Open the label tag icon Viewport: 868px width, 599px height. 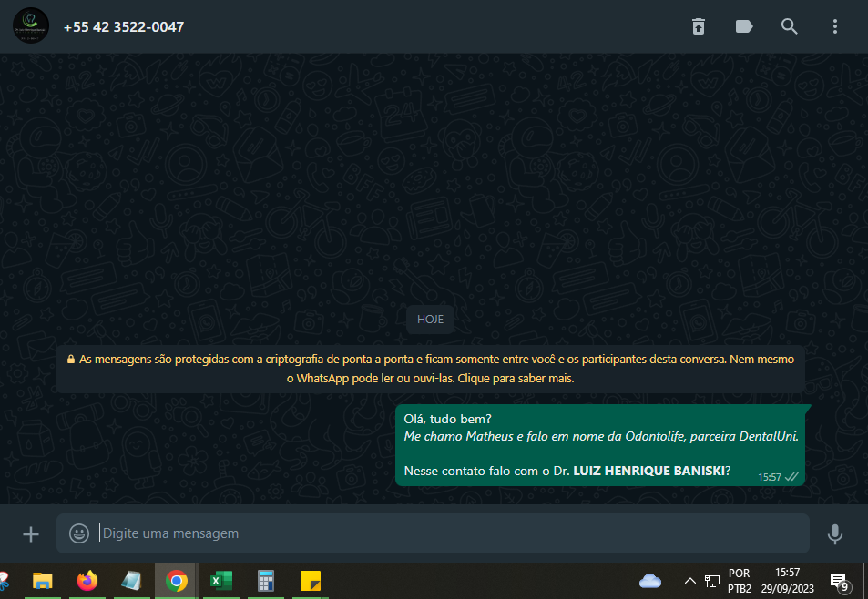coord(744,26)
